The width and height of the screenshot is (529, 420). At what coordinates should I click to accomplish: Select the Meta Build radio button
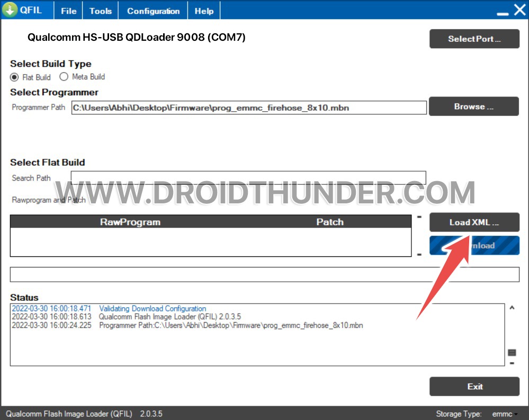[64, 76]
